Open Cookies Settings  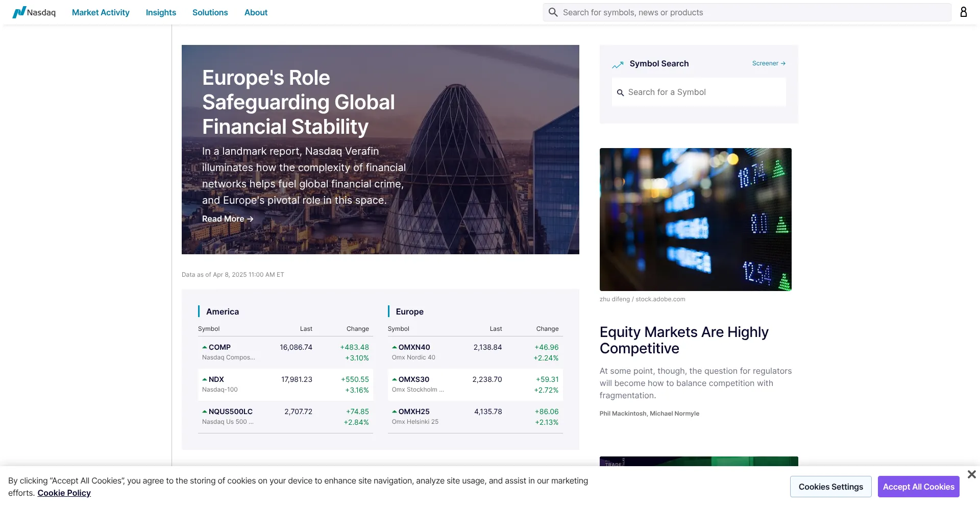tap(831, 487)
